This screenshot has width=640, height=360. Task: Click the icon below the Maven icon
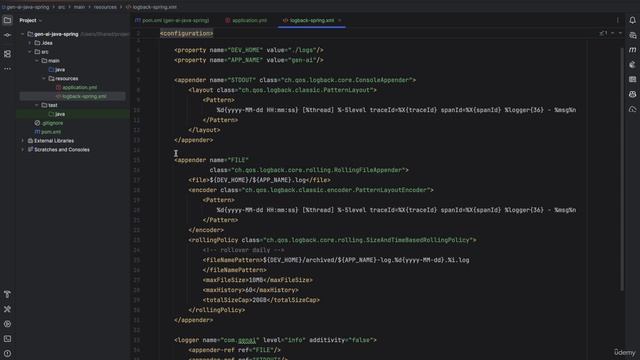[632, 64]
